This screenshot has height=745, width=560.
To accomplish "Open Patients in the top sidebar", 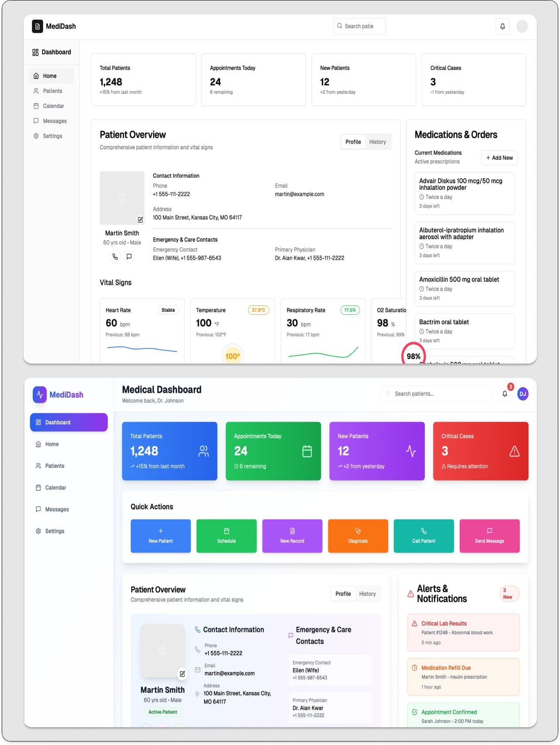I will click(51, 91).
